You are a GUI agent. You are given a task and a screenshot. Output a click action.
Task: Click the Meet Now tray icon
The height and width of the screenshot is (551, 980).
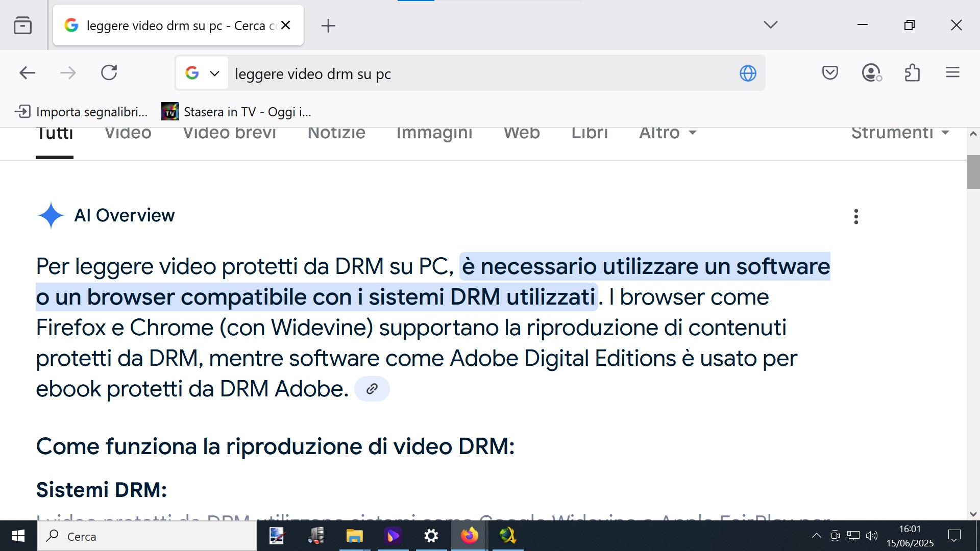835,536
